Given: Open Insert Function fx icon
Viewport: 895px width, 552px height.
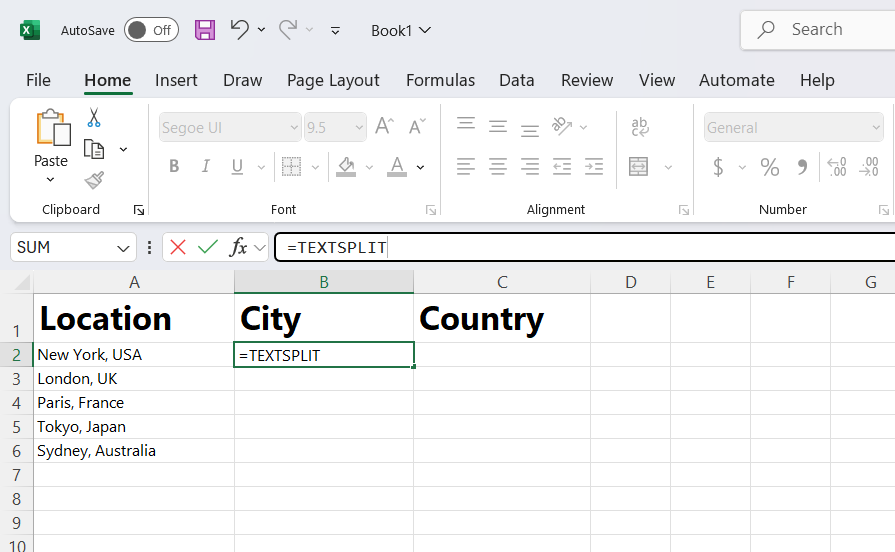Looking at the screenshot, I should [x=239, y=247].
